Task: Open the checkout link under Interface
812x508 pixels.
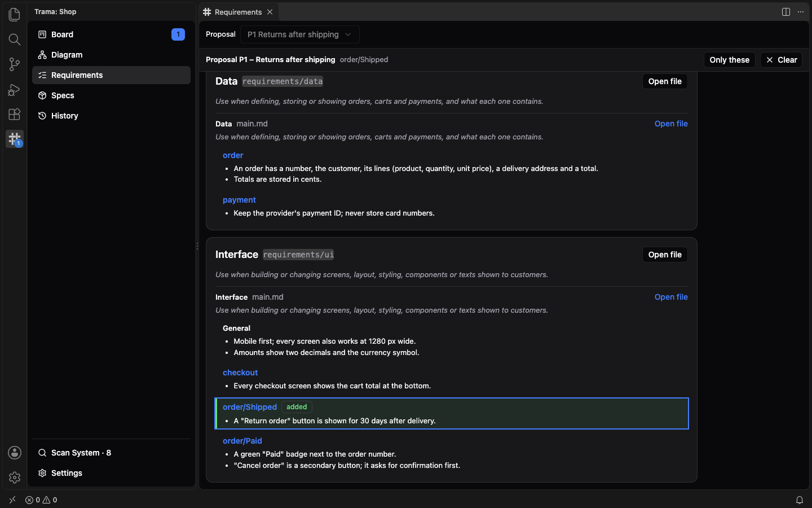Action: point(240,373)
